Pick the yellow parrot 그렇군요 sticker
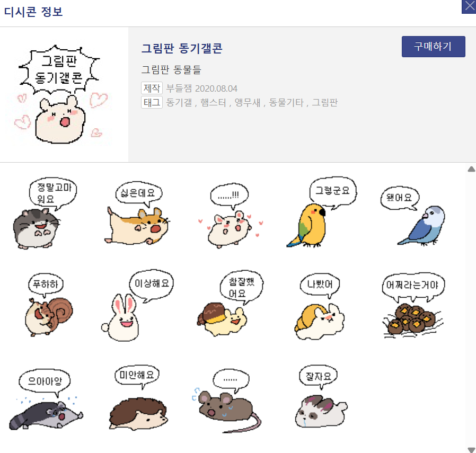The image size is (476, 453). (x=321, y=212)
